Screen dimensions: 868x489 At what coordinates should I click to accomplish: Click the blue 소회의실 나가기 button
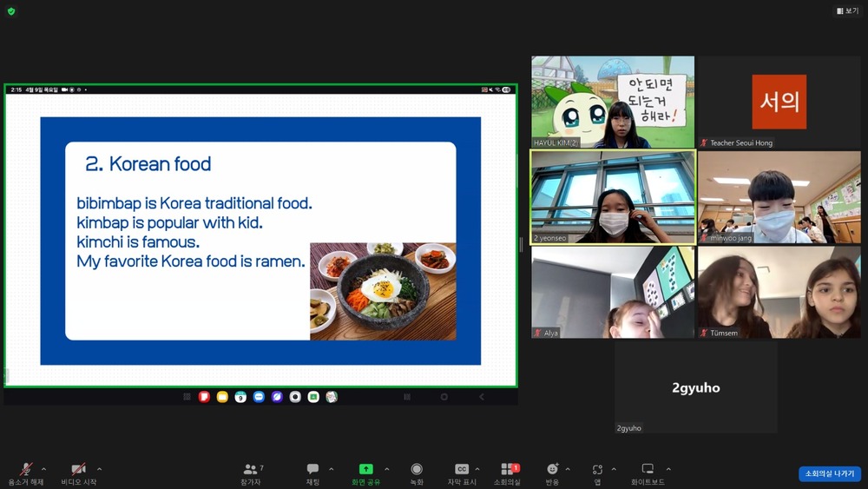point(829,474)
